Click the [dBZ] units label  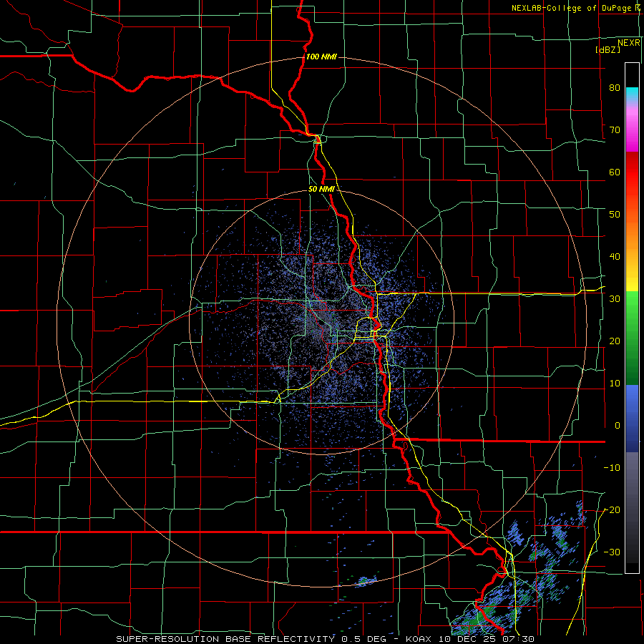pyautogui.click(x=608, y=49)
